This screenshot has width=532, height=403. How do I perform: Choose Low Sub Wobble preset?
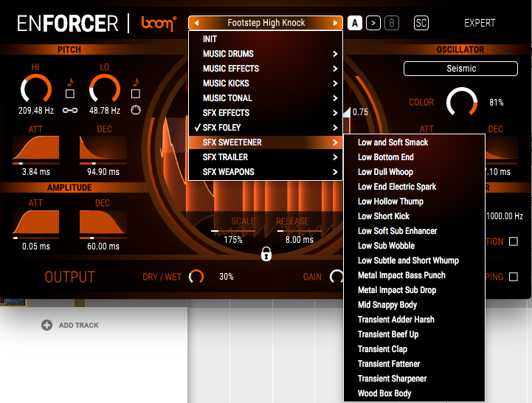[x=414, y=246]
